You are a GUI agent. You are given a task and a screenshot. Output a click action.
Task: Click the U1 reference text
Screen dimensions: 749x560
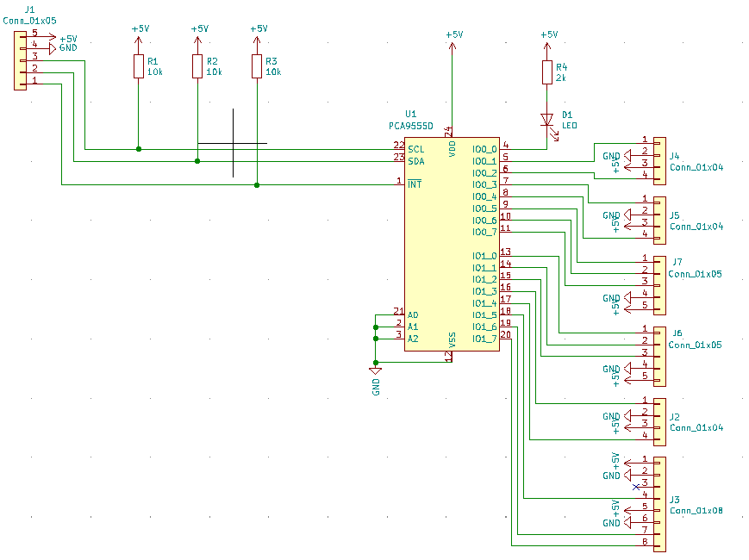[411, 114]
